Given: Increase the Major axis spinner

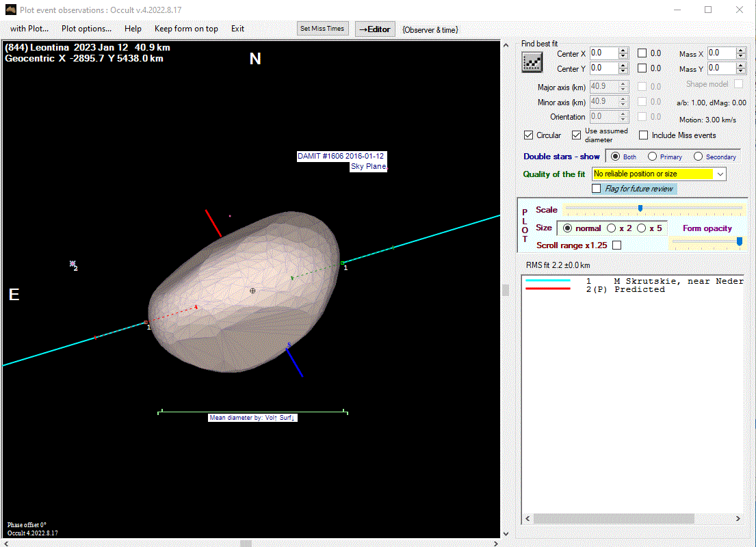Looking at the screenshot, I should click(623, 84).
